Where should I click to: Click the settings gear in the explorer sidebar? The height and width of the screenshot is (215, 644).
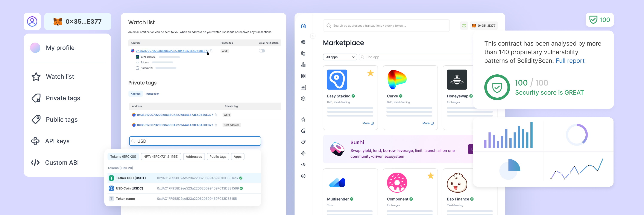click(x=303, y=98)
